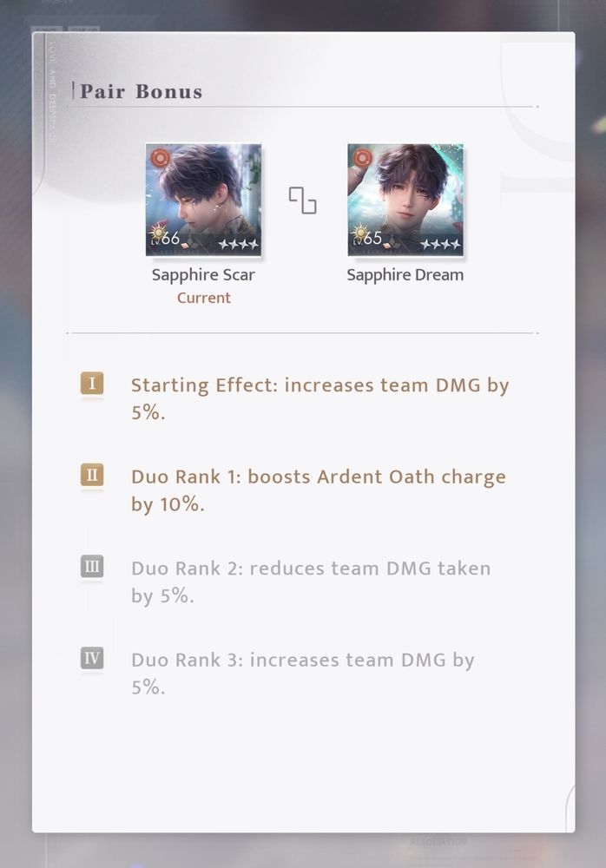
Task: Click the Duo Rank 2 DMG reduction text
Action: pos(311,582)
